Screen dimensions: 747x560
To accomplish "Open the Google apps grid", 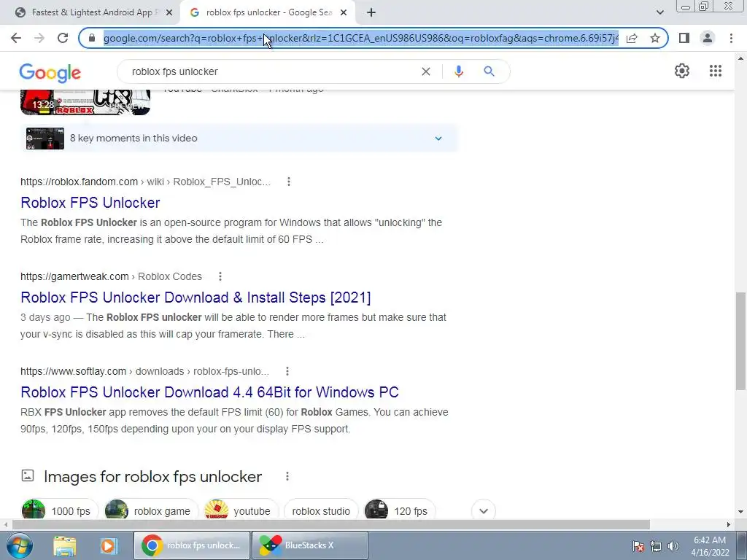I will (x=716, y=71).
